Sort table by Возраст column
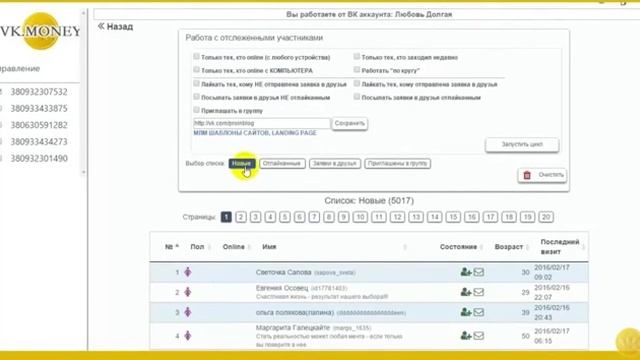Image resolution: width=640 pixels, height=360 pixels. coord(511,247)
